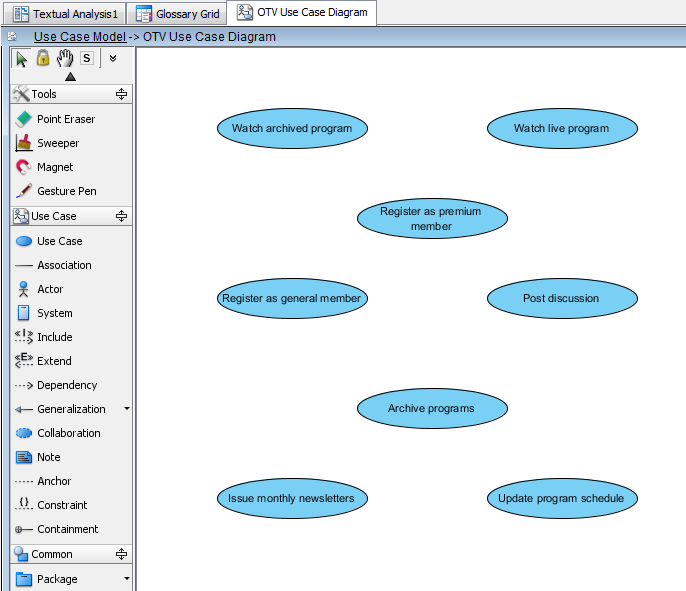This screenshot has width=686, height=591.
Task: Select the Watch live program use case
Action: pyautogui.click(x=562, y=129)
